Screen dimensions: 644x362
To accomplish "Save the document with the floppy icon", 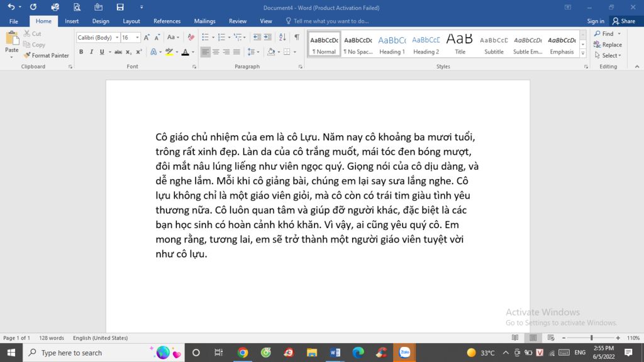I will click(120, 7).
